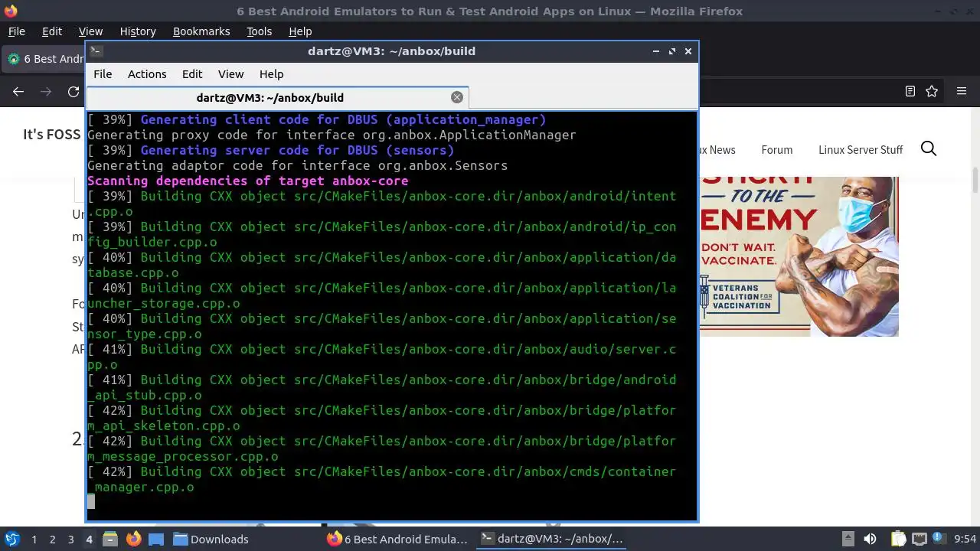Go back in Firefox
The image size is (980, 551).
click(x=18, y=91)
